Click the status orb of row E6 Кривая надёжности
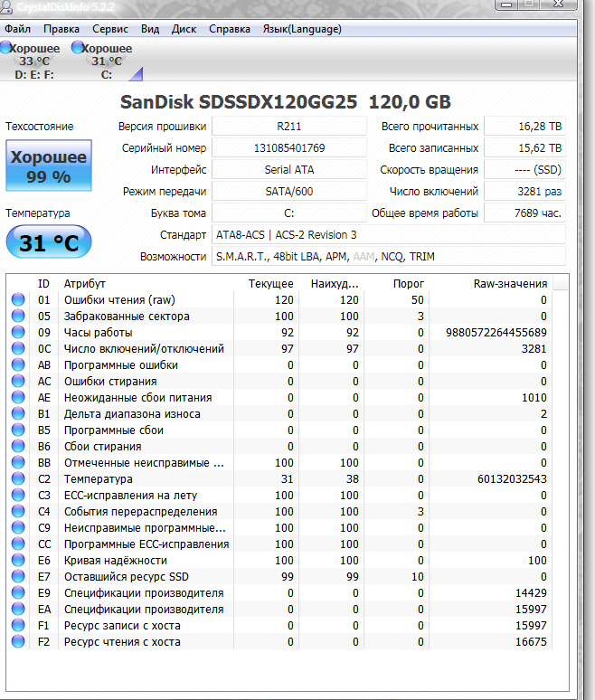Screen dimensions: 595x700 18,560
